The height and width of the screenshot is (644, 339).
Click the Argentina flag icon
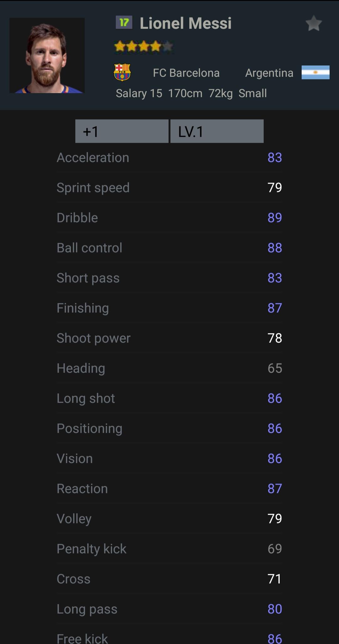click(x=315, y=72)
